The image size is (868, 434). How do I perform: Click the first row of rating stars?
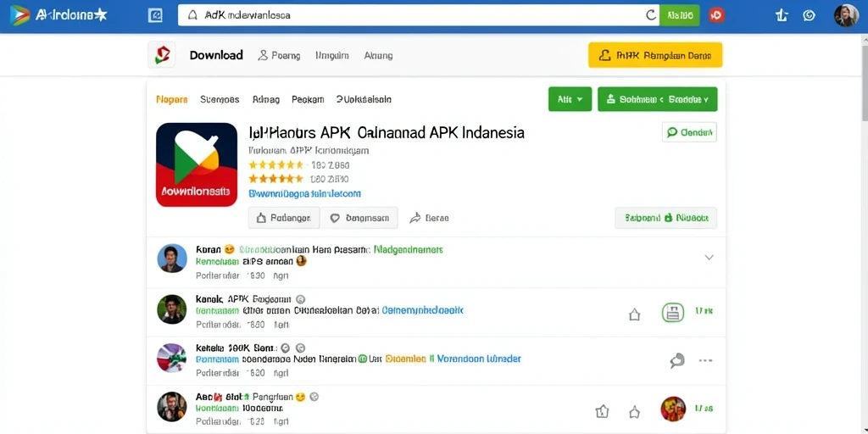(x=275, y=165)
